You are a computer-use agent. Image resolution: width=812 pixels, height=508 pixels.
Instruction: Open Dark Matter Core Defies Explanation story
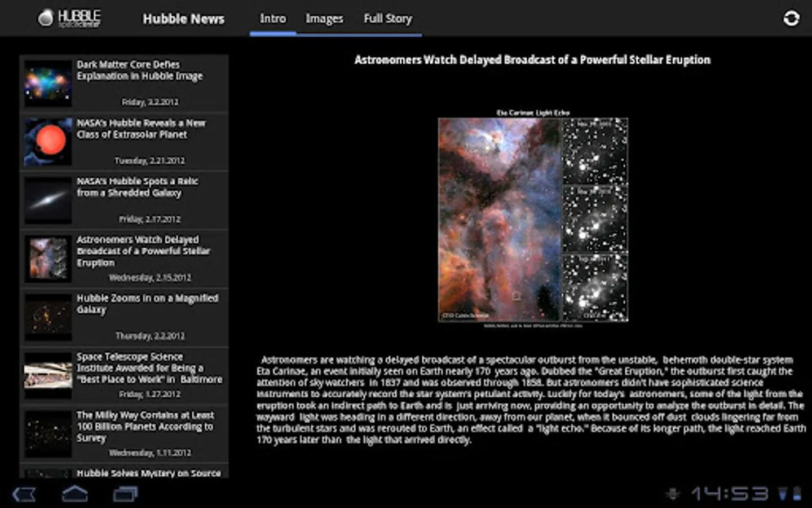pyautogui.click(x=124, y=83)
